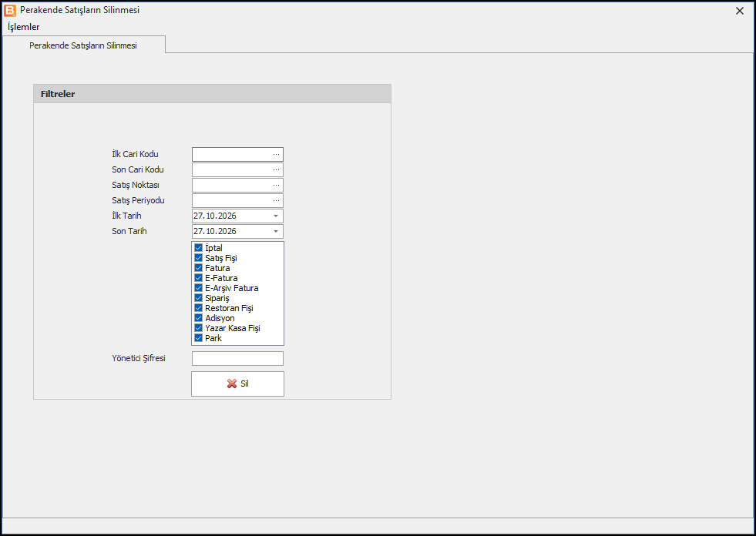Click the Son Cari Kodu label
This screenshot has width=756, height=536.
138,169
